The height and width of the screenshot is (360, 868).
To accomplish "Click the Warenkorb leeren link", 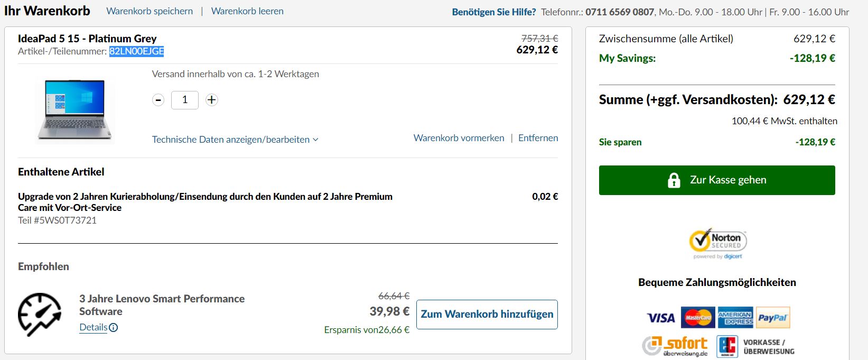I will [247, 11].
